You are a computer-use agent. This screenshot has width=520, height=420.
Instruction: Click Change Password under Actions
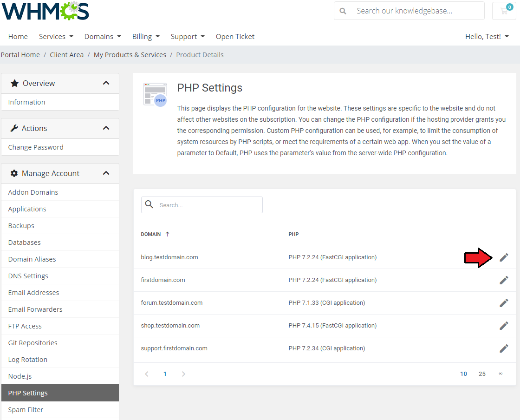(60, 147)
